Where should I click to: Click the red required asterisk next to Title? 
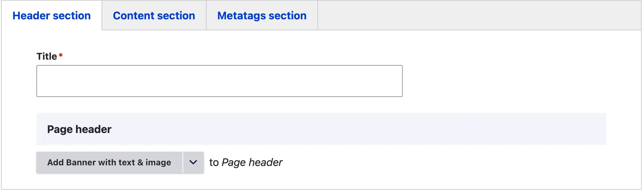(61, 55)
